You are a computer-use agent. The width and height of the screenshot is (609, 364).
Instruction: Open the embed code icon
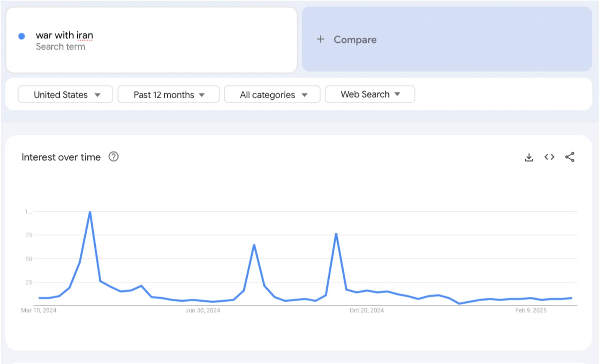(x=549, y=157)
